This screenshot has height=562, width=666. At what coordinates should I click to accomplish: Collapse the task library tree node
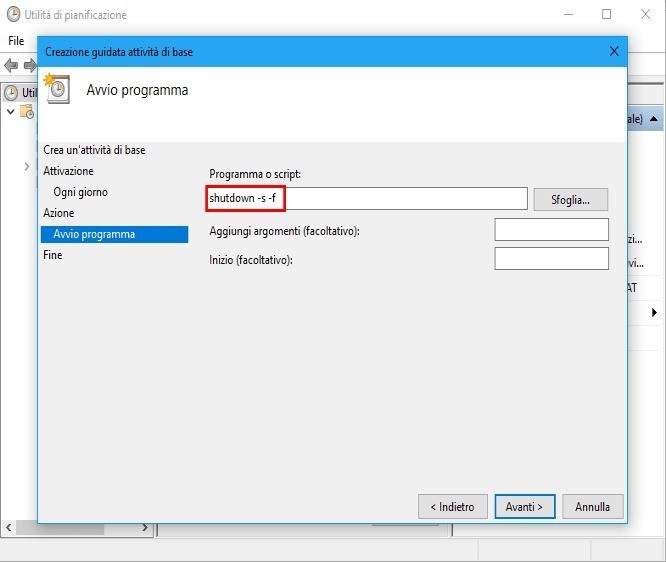click(11, 111)
